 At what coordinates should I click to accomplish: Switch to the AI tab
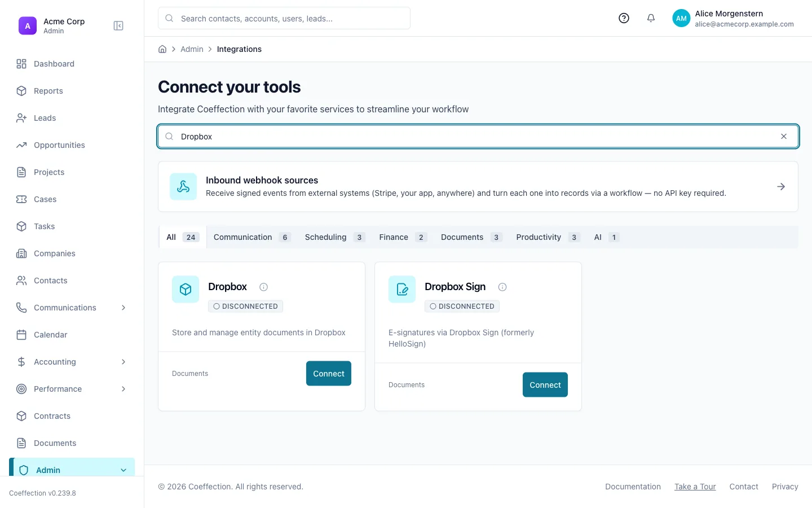coord(607,237)
